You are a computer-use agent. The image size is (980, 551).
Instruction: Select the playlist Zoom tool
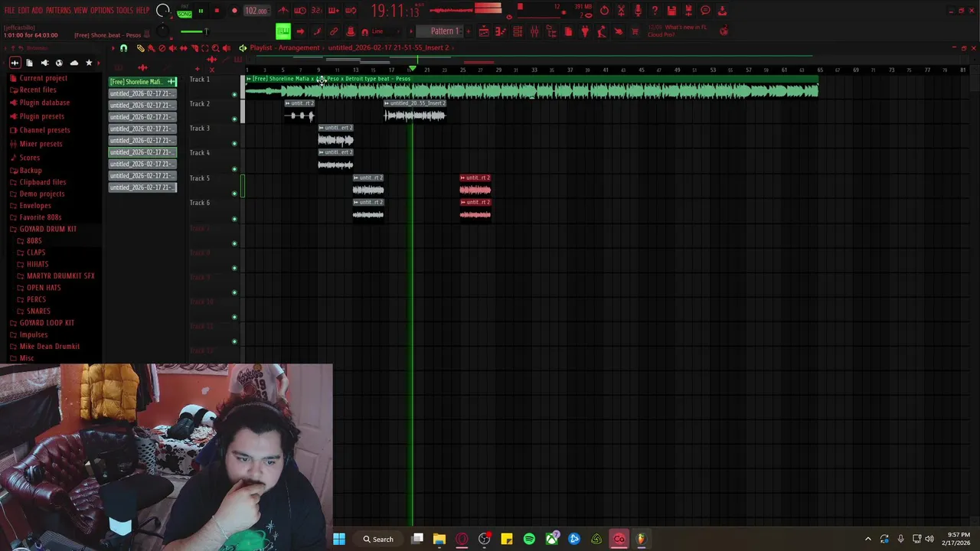[215, 48]
